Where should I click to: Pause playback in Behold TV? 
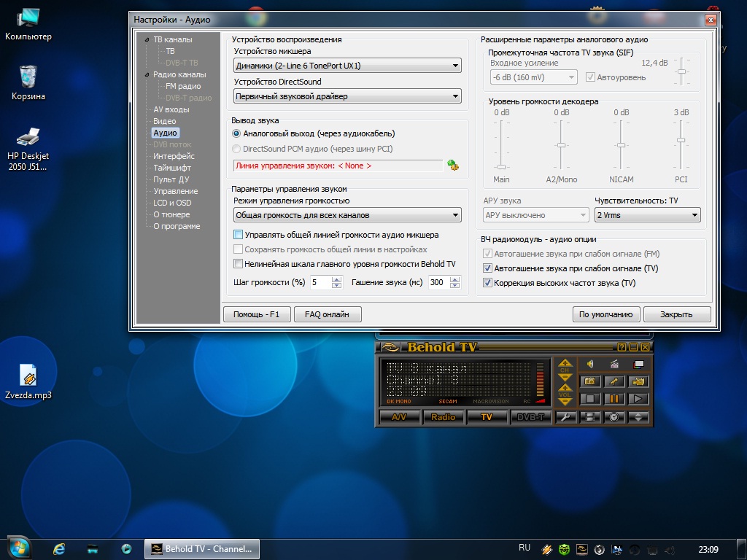pyautogui.click(x=614, y=399)
